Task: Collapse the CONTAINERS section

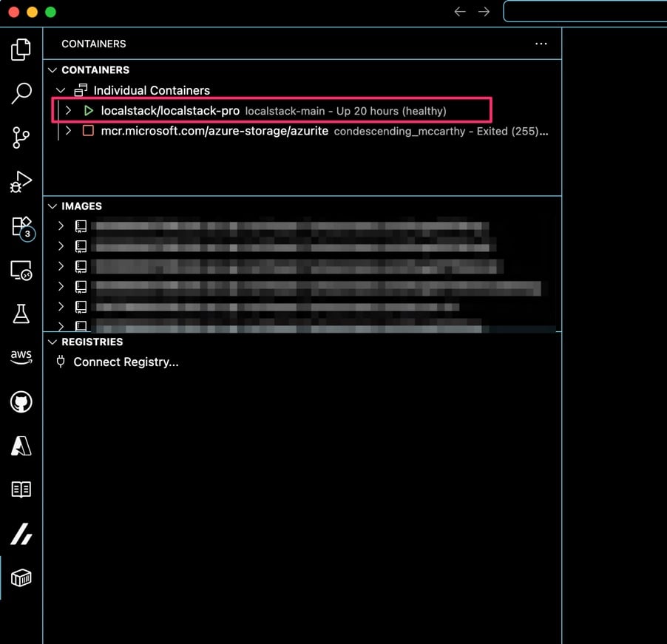Action: tap(53, 70)
